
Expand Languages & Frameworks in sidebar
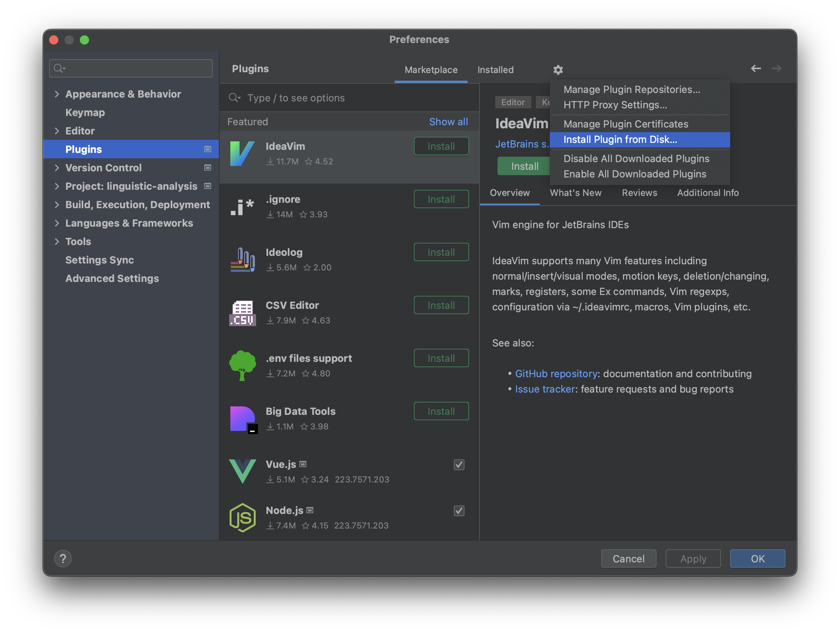(57, 223)
